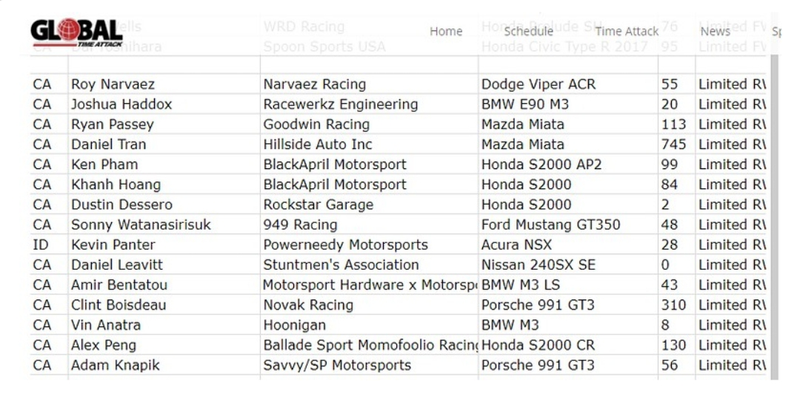
Task: Click the Honda S2000 AP2 car cell
Action: click(568, 164)
